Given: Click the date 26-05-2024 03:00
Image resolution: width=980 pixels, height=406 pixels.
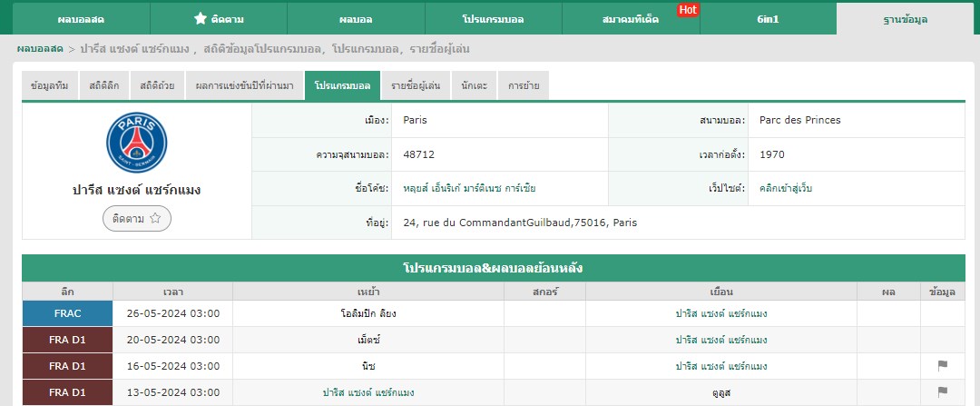Looking at the screenshot, I should [x=172, y=313].
